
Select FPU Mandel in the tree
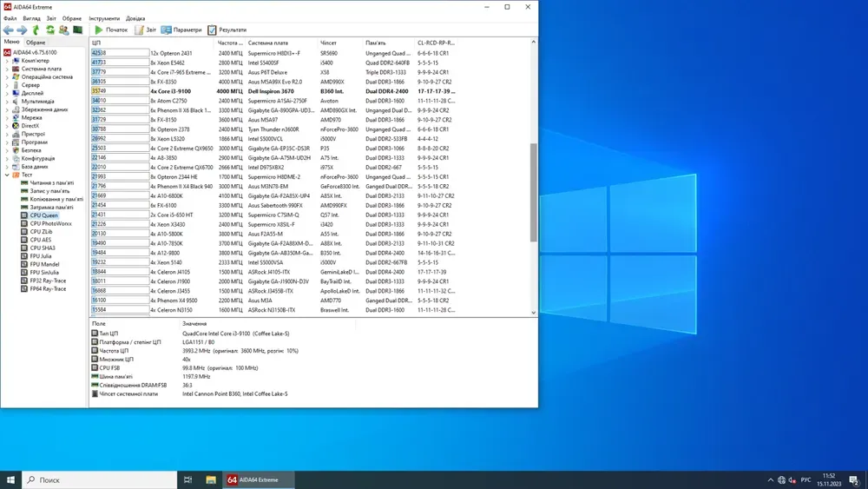45,264
